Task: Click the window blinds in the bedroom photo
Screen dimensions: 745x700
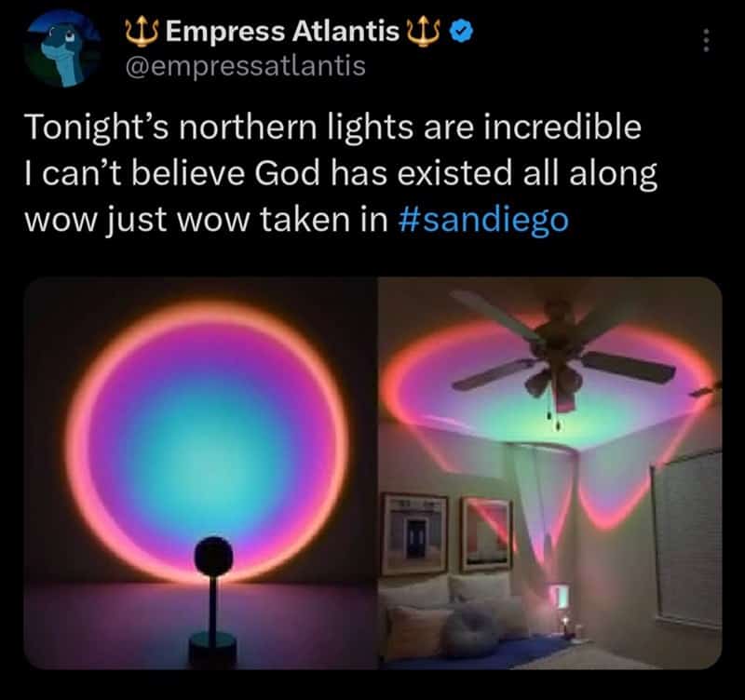Action: [x=687, y=540]
